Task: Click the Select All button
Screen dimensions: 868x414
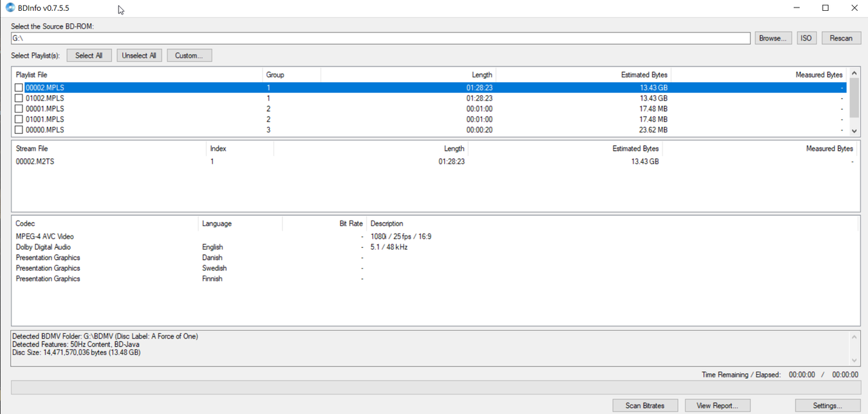Action: click(x=89, y=56)
